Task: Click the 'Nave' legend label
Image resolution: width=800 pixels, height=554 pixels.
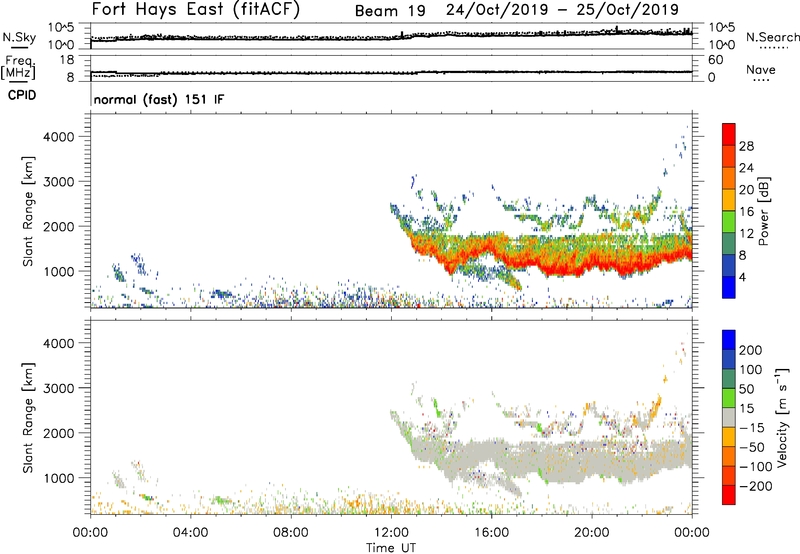Action: tap(761, 69)
